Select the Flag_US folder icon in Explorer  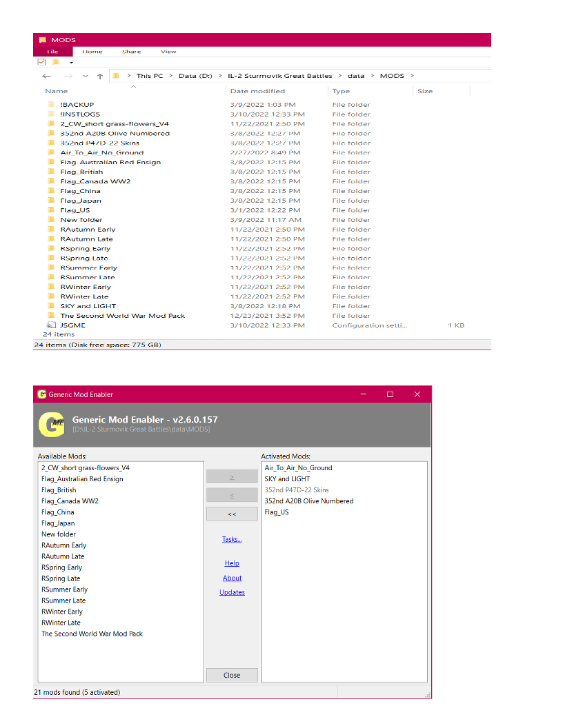tap(51, 210)
